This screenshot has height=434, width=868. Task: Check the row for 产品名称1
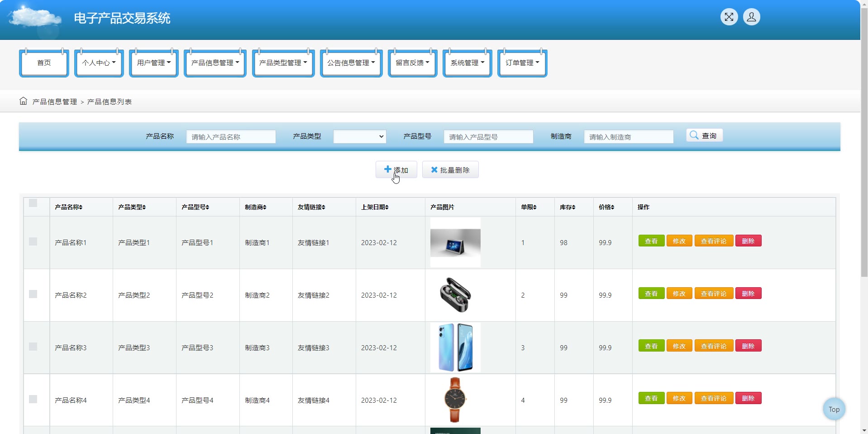[x=33, y=241]
